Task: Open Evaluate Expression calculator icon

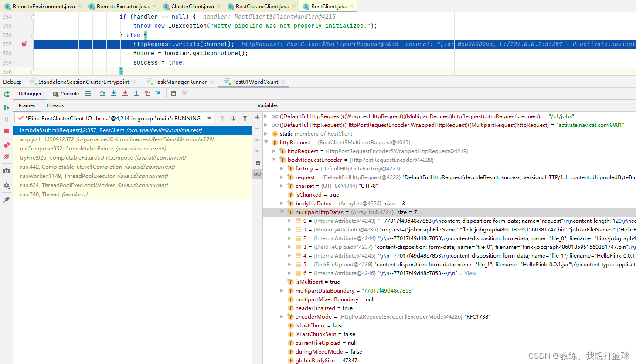Action: pyautogui.click(x=173, y=93)
